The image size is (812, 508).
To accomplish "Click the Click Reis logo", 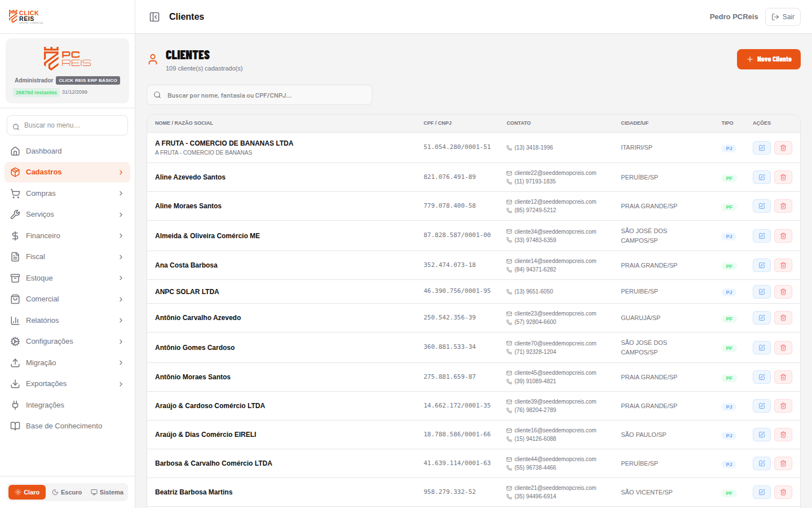I will point(25,16).
